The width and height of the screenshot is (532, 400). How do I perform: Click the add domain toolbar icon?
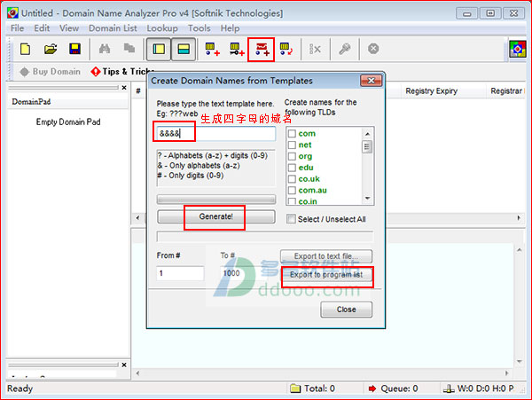[213, 50]
